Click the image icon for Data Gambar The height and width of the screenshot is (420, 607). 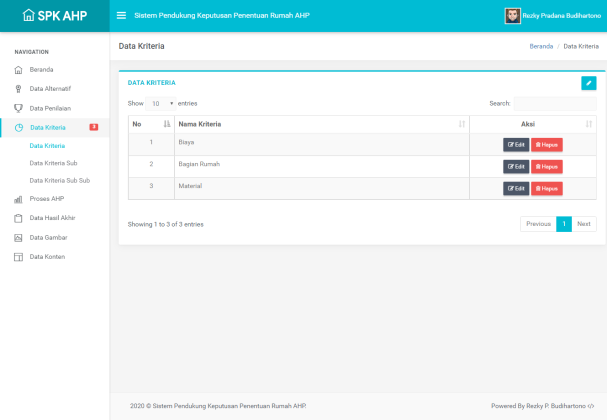click(x=18, y=237)
